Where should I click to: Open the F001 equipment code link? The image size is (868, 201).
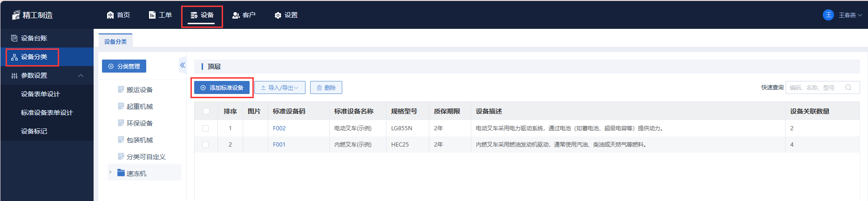[x=279, y=145]
